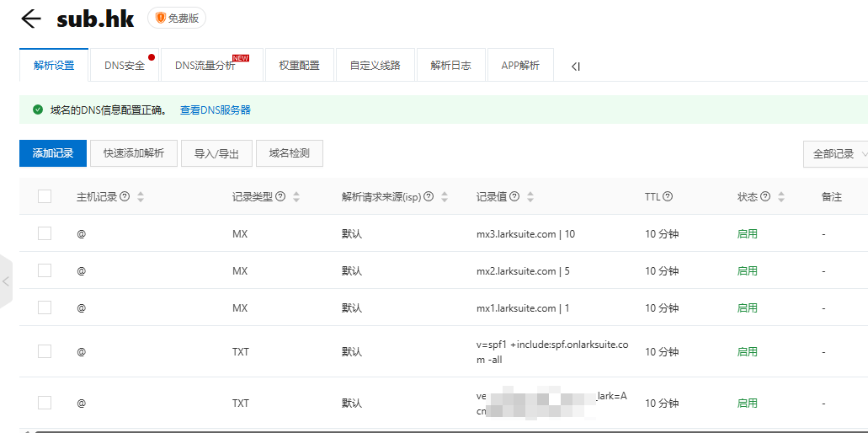Open help icon next to 记录类型
Image resolution: width=868 pixels, height=433 pixels.
(x=280, y=196)
